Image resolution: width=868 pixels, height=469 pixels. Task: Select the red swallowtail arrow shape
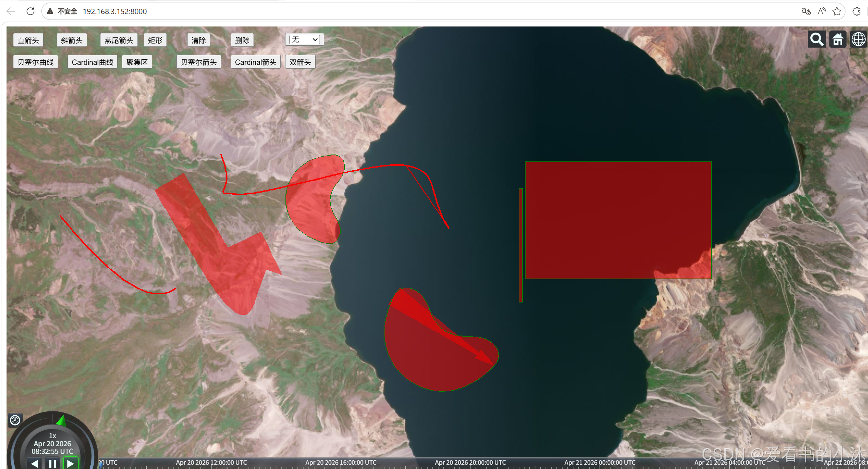click(x=218, y=243)
